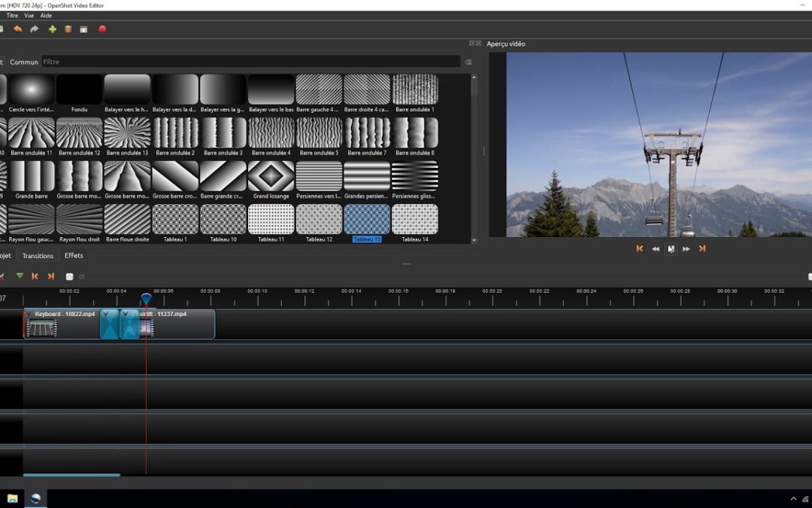The image size is (812, 508).
Task: Open File Explorer from the taskbar
Action: click(12, 498)
